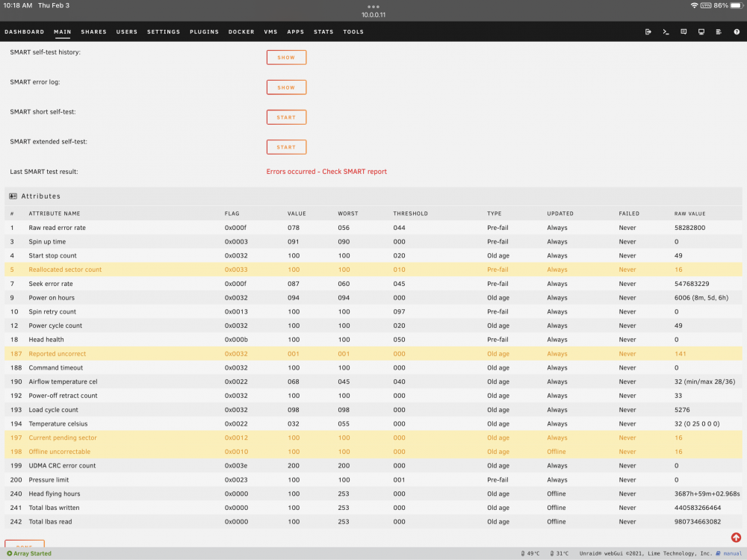Click the Unraid webGui copyright text

click(x=645, y=553)
